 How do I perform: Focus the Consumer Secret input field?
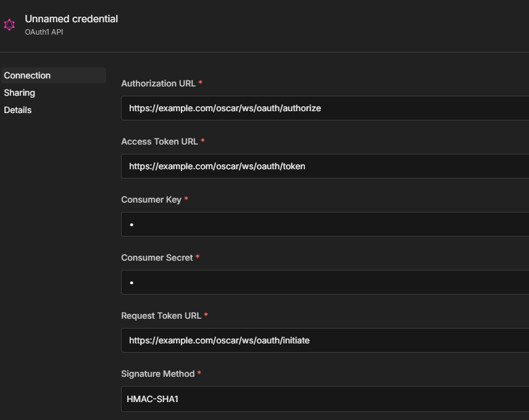tap(325, 282)
